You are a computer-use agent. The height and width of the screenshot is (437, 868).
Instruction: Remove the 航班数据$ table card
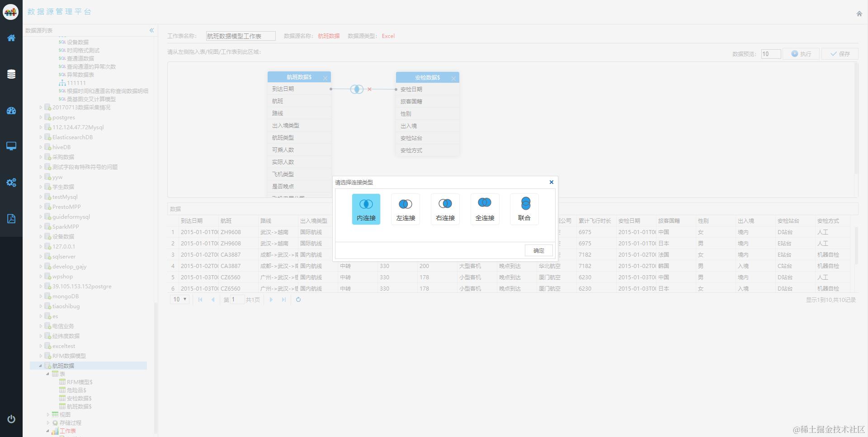(325, 78)
